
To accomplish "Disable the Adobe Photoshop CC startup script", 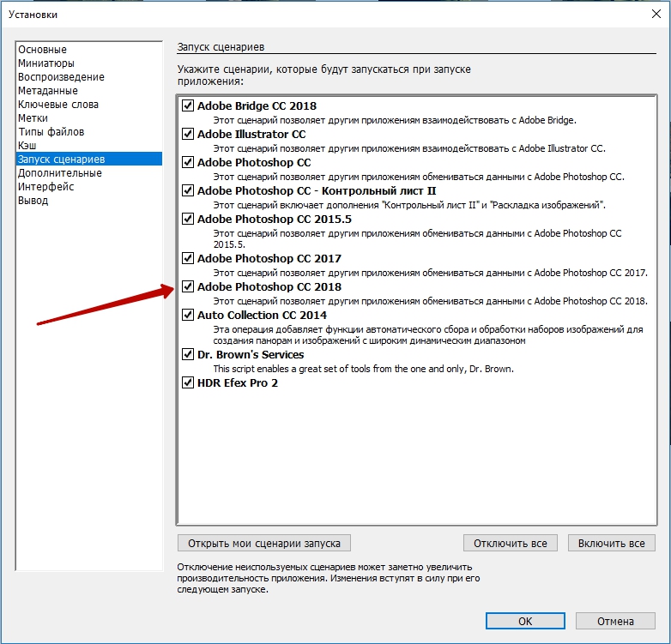I will (188, 162).
